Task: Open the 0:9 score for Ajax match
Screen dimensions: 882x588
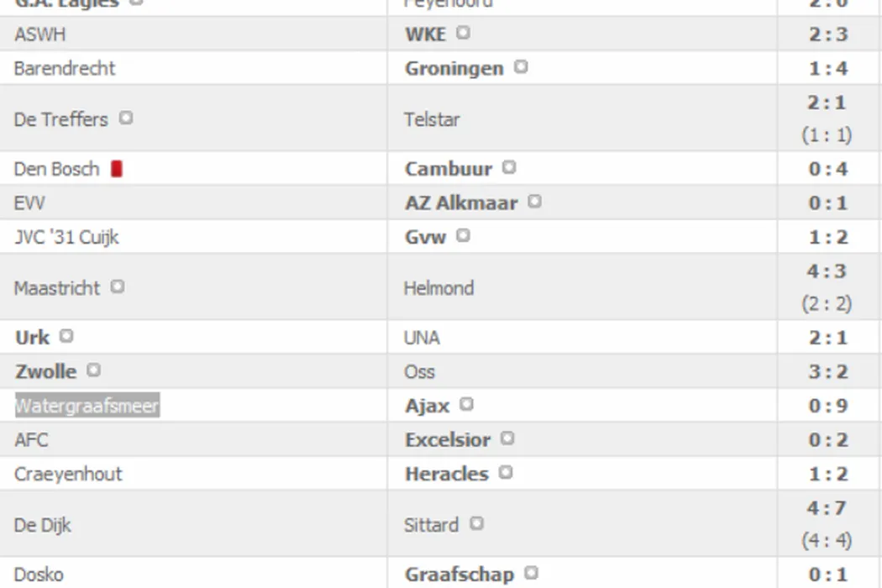Action: coord(827,407)
